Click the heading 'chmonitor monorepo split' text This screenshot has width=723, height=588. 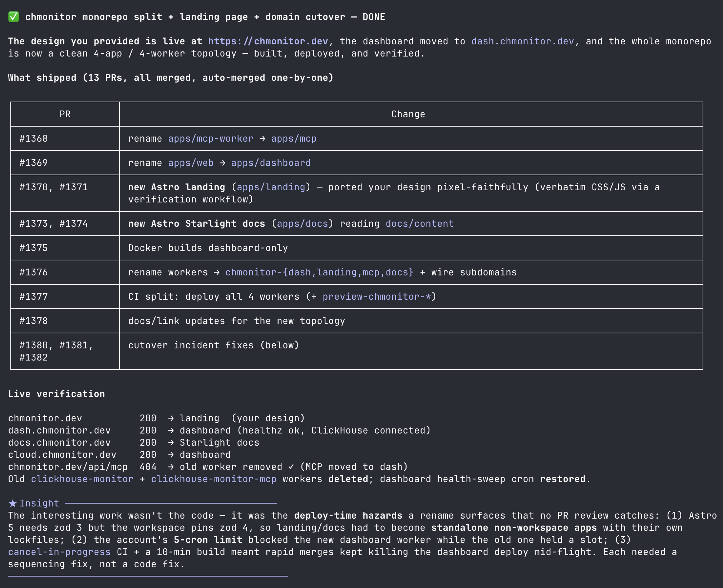click(94, 17)
